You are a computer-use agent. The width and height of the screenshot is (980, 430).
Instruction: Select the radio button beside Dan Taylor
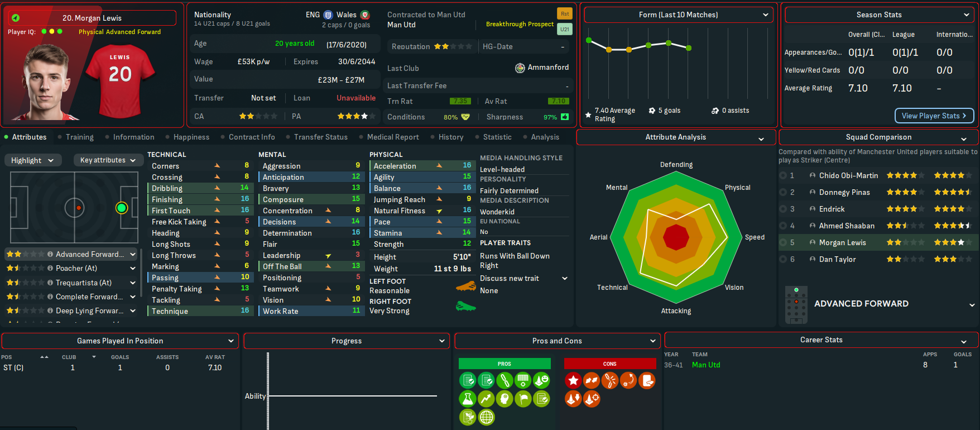[x=783, y=259]
